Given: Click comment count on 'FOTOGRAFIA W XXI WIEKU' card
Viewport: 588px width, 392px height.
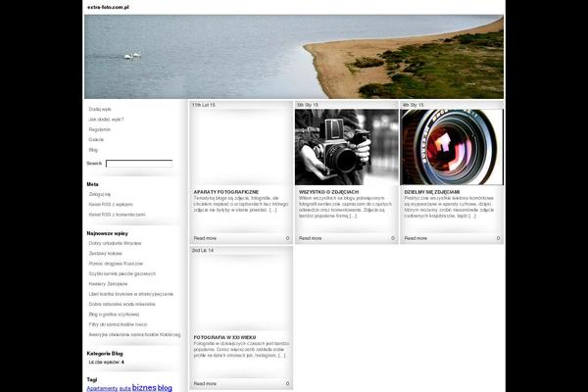Looking at the screenshot, I should click(x=287, y=384).
